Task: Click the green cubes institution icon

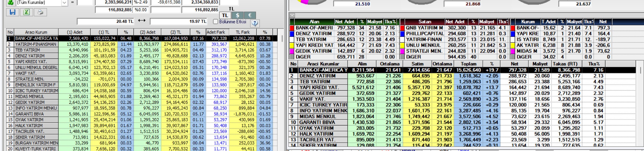Action: click(11, 3)
